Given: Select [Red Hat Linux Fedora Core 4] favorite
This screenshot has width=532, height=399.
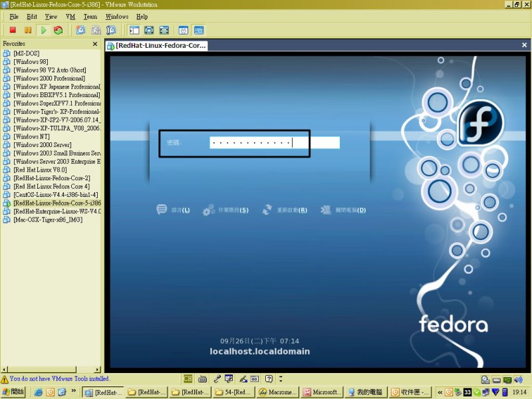Looking at the screenshot, I should point(52,186).
